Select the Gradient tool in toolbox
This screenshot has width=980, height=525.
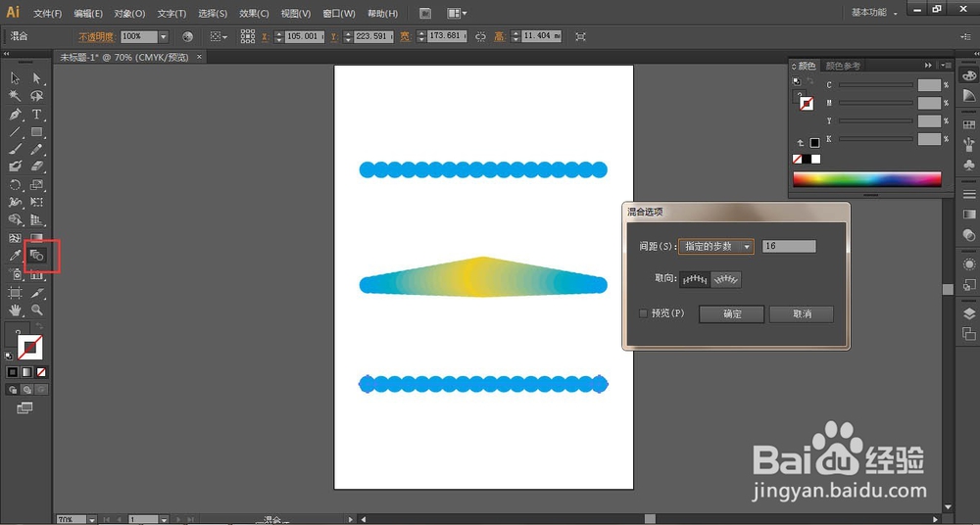(x=37, y=237)
